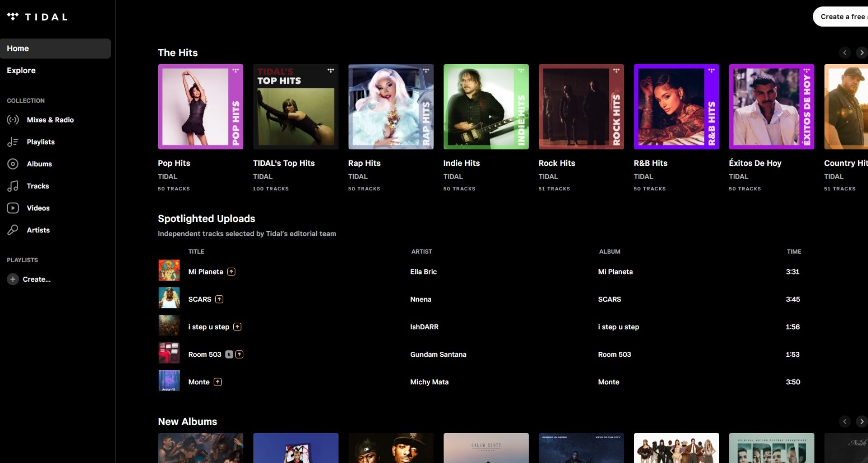Open Artists in the collection
Viewport: 868px width, 463px height.
pos(38,230)
